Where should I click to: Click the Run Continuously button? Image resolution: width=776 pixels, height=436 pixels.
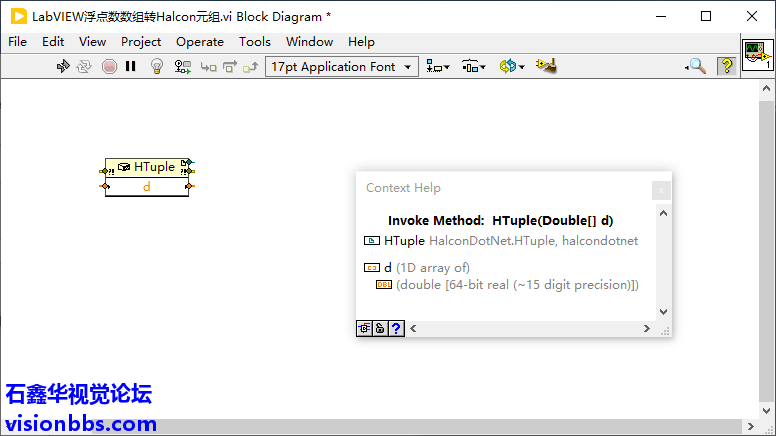85,66
